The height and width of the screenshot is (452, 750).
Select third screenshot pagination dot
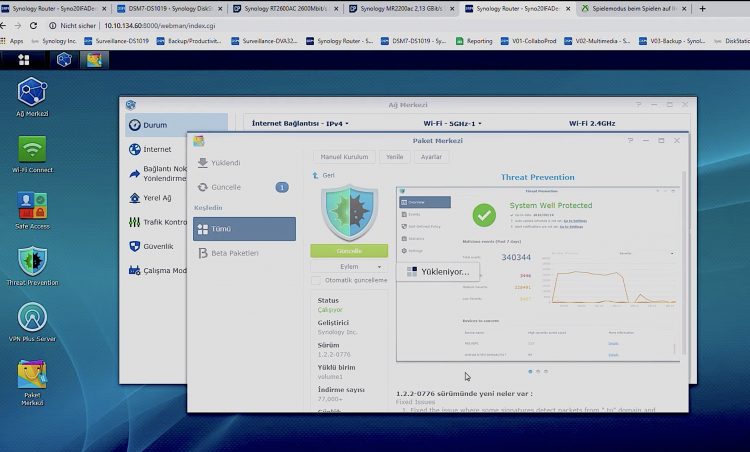pos(546,372)
